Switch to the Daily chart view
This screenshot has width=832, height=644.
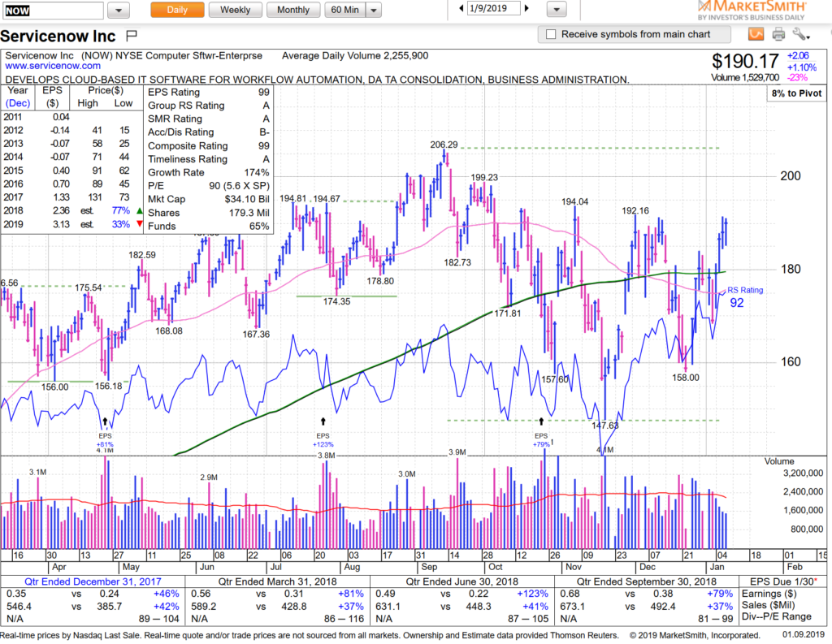[177, 10]
